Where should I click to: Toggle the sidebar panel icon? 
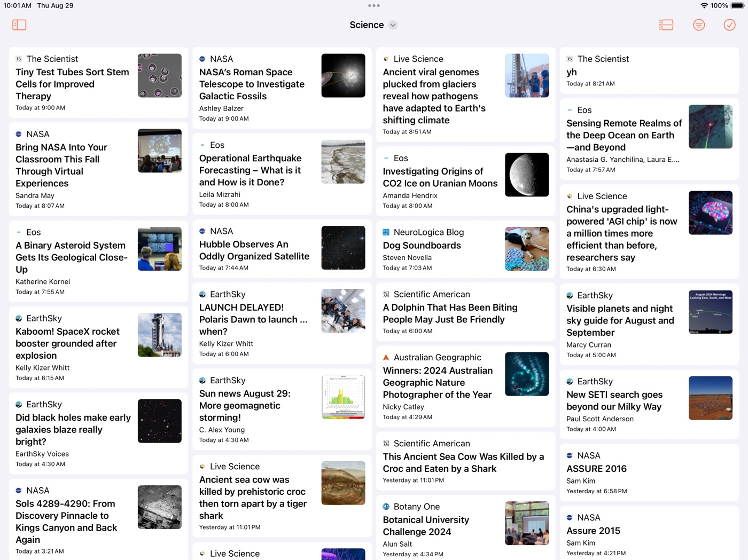point(19,25)
